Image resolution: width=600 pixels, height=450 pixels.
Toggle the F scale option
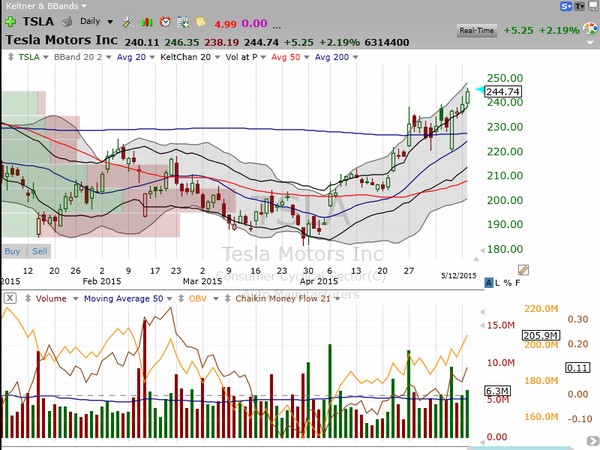pyautogui.click(x=517, y=283)
